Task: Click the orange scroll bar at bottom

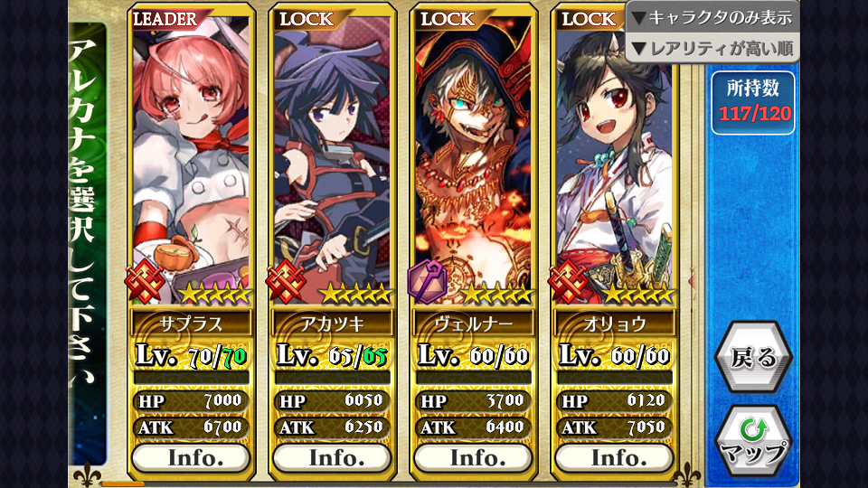Action: tap(123, 484)
